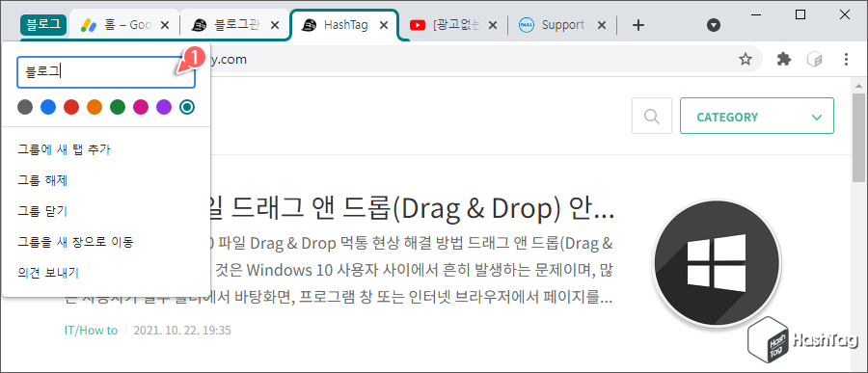Close the 블로그관 tab
The height and width of the screenshot is (373, 868).
(x=275, y=25)
